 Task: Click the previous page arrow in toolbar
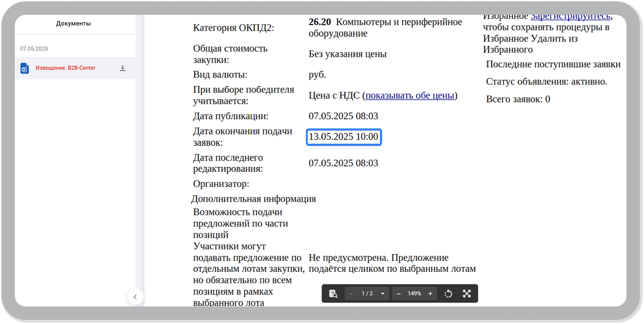pos(352,293)
